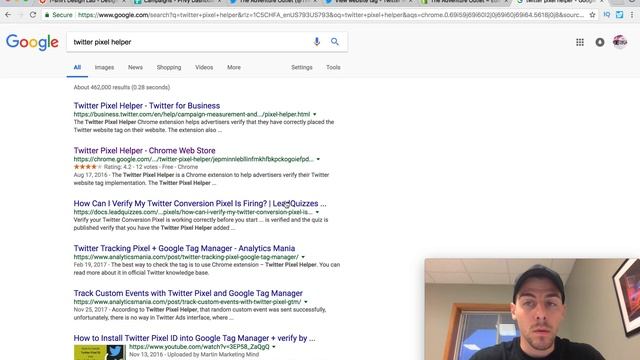Open the Google account avatar
640x360 pixels.
click(x=620, y=42)
